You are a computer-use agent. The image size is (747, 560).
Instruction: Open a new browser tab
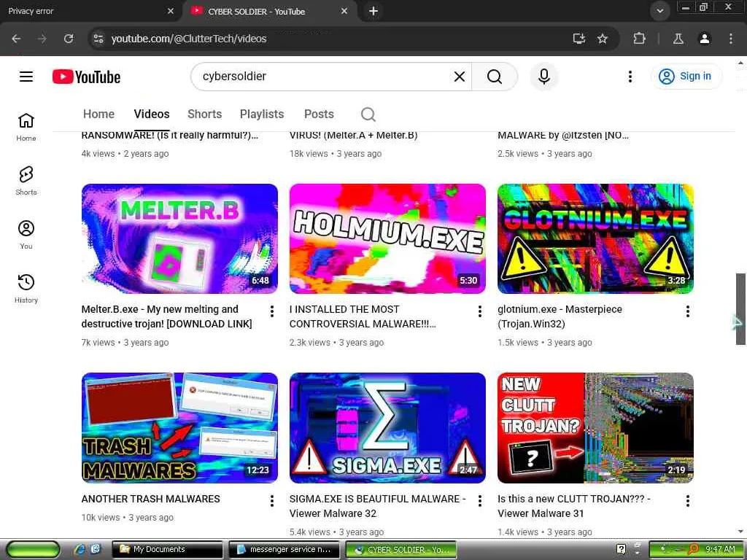[373, 10]
